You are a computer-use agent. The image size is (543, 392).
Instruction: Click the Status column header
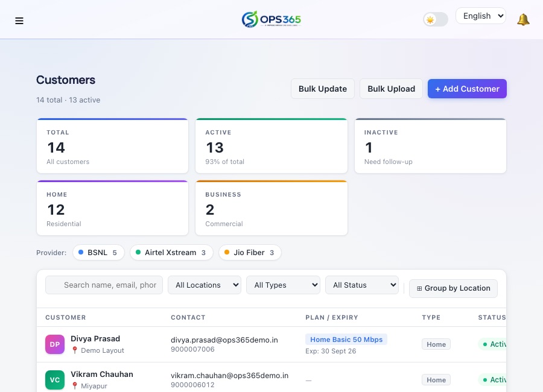click(492, 318)
